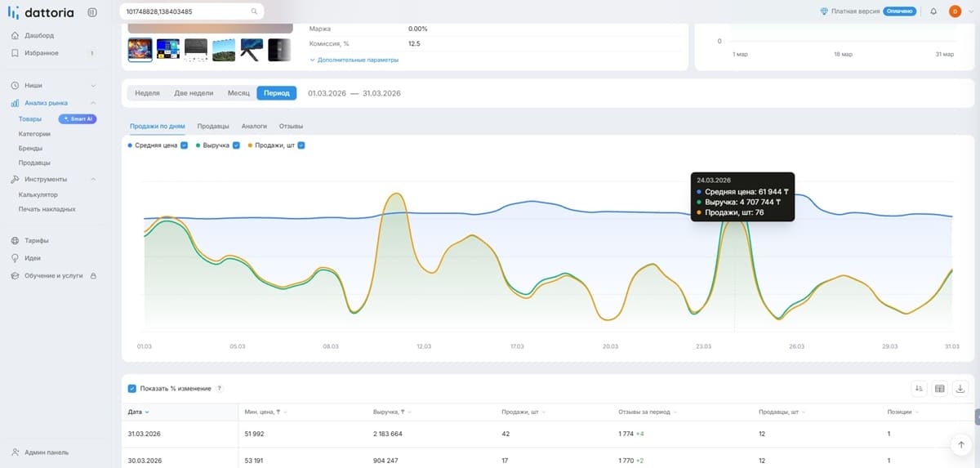Viewport: 980px width, 468px height.
Task: Click the diamond paid version icon
Action: [824, 11]
